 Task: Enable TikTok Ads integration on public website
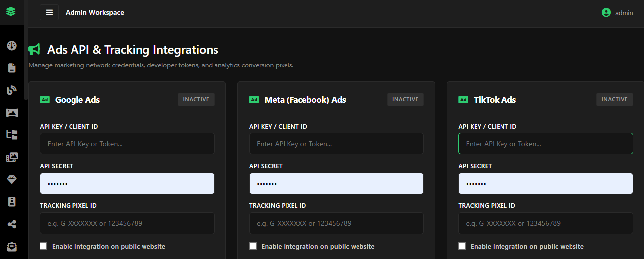click(462, 246)
